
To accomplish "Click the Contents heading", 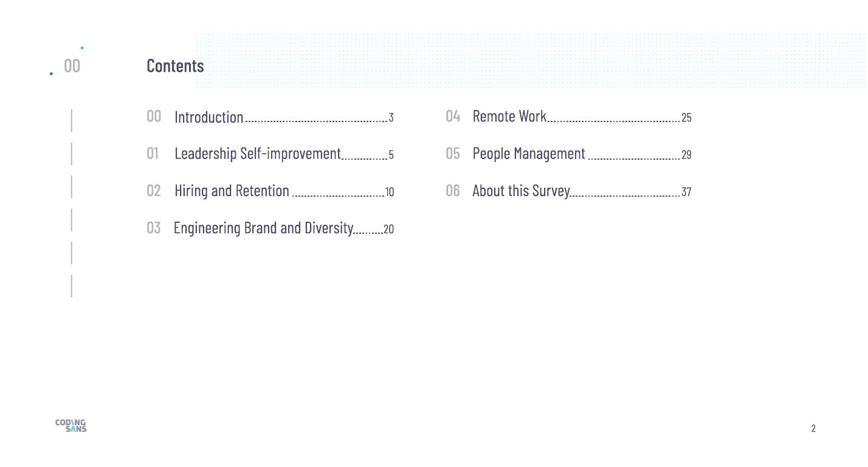I will coord(175,66).
